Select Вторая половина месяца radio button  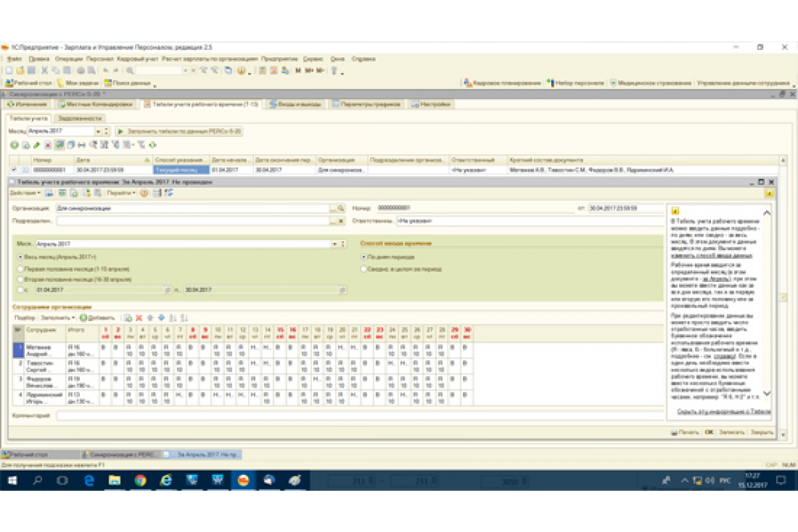click(20, 279)
